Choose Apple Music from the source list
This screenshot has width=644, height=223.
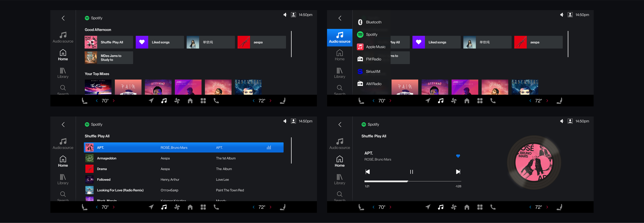point(375,47)
